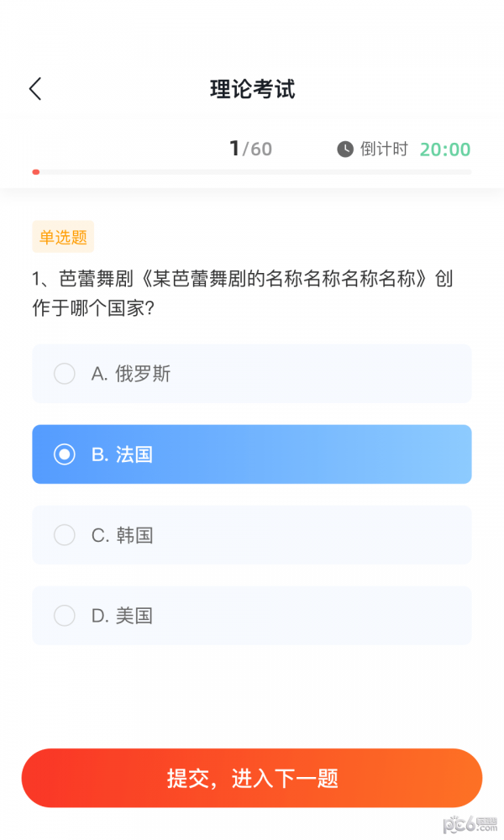Select answer A 俄罗斯

click(252, 374)
